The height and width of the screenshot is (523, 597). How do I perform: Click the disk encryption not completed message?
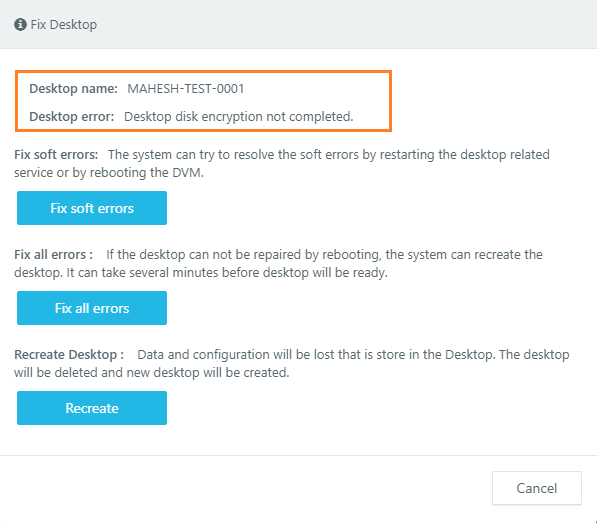point(239,116)
